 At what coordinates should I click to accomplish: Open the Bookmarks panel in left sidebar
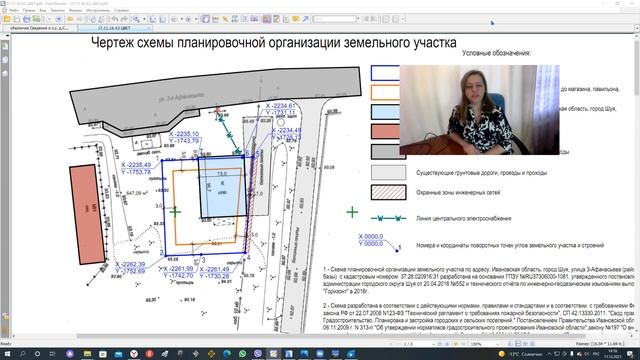click(5, 46)
